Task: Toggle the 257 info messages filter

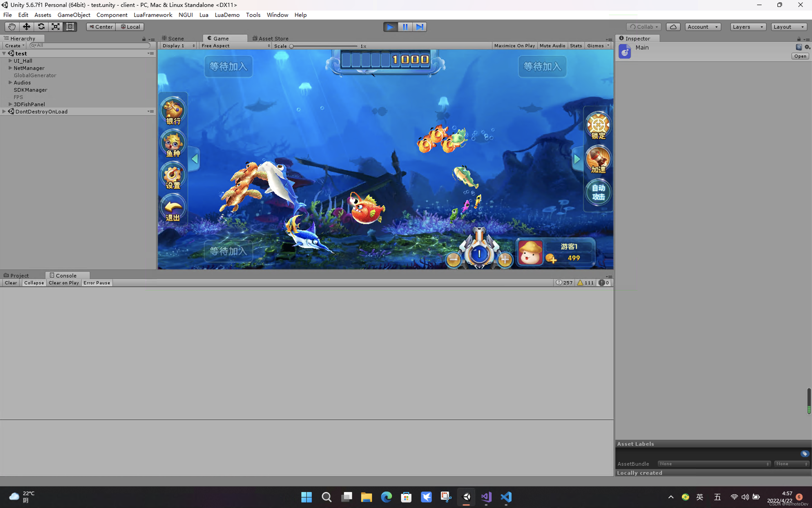Action: point(564,283)
